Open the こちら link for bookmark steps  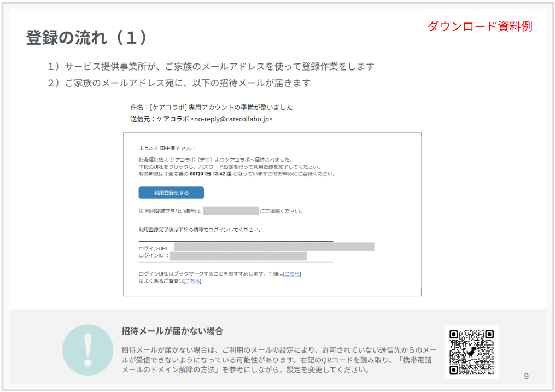[x=292, y=274]
